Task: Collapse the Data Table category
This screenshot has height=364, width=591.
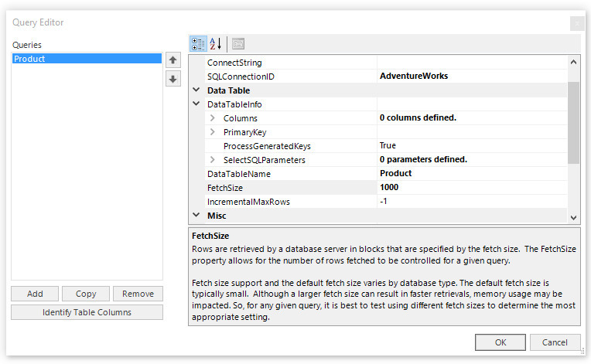Action: click(196, 90)
